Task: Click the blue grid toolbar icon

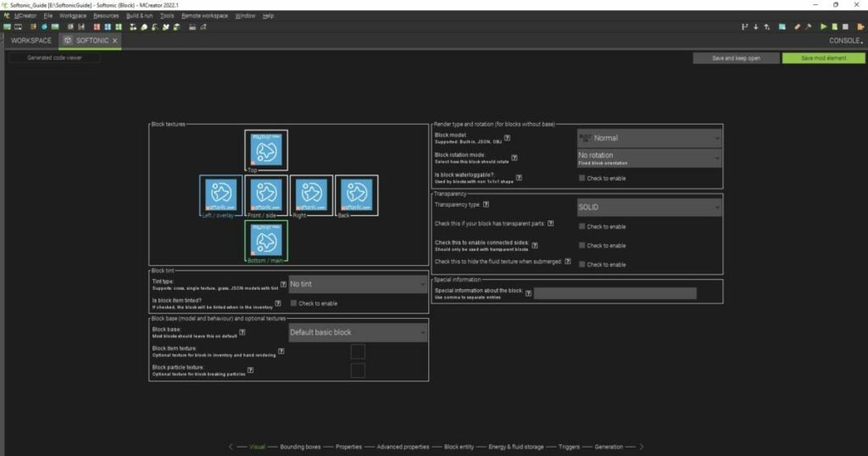Action: [108, 26]
